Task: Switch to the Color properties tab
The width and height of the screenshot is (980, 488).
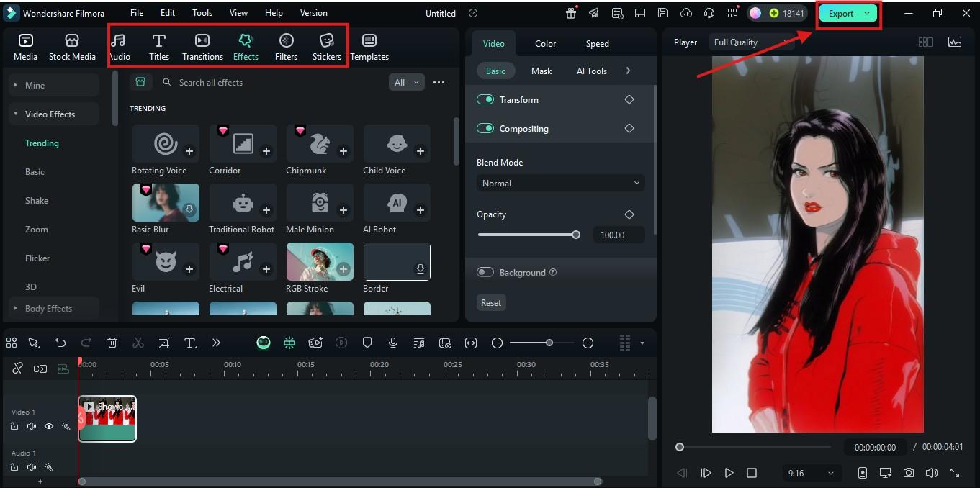Action: (x=545, y=44)
